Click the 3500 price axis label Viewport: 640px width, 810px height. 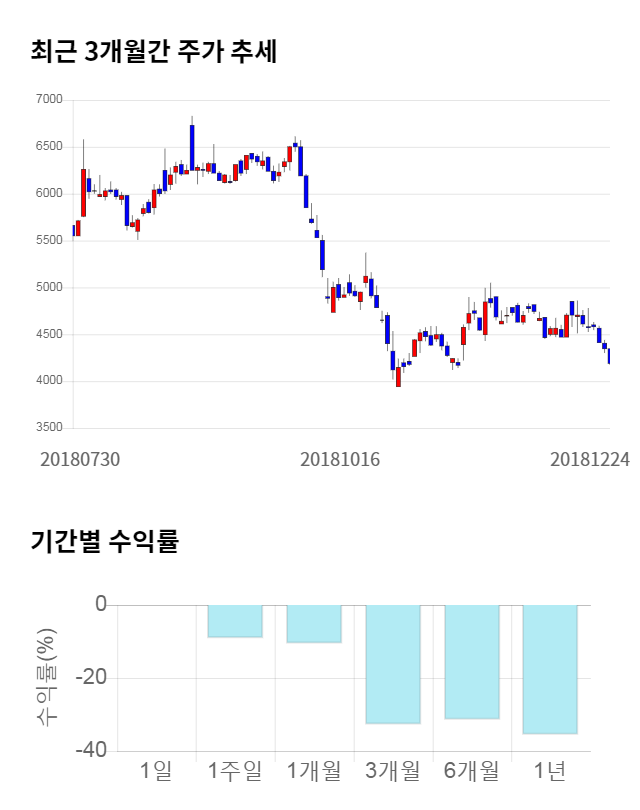[48, 428]
